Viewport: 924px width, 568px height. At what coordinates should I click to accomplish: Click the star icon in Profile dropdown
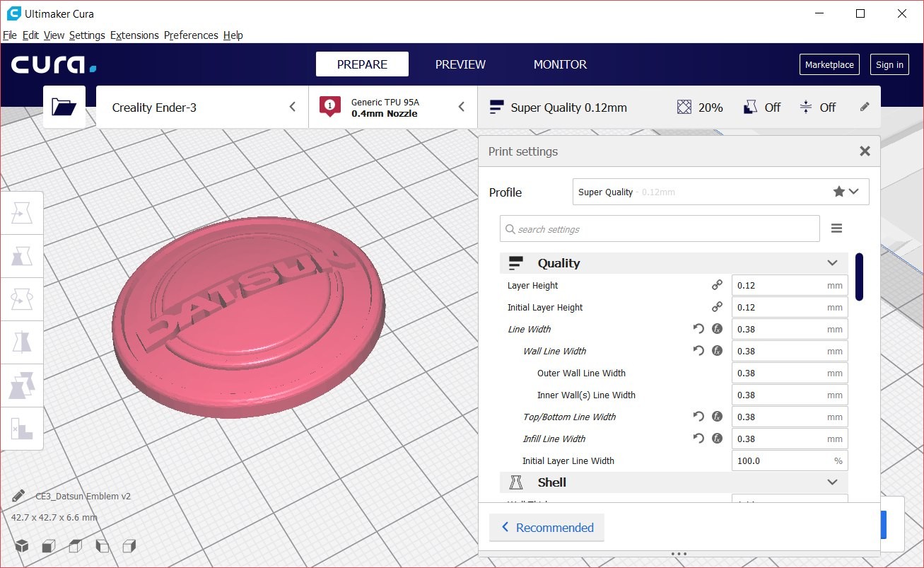838,192
